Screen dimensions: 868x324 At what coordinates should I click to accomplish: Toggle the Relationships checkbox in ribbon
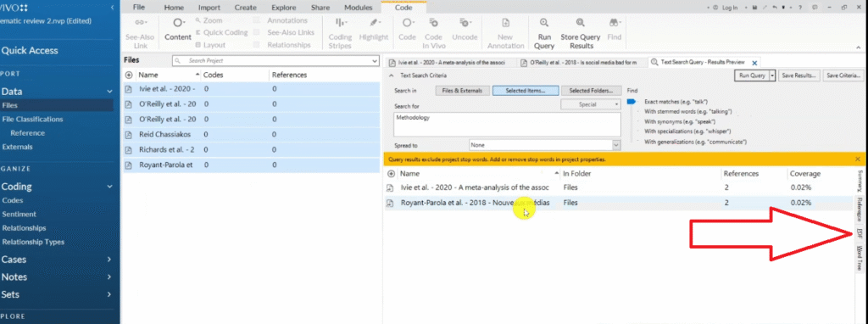(x=257, y=45)
